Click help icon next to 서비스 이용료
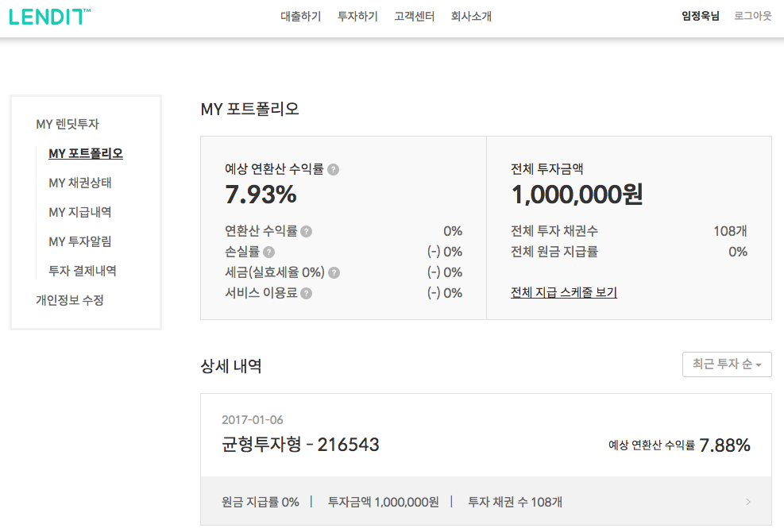 tap(307, 293)
